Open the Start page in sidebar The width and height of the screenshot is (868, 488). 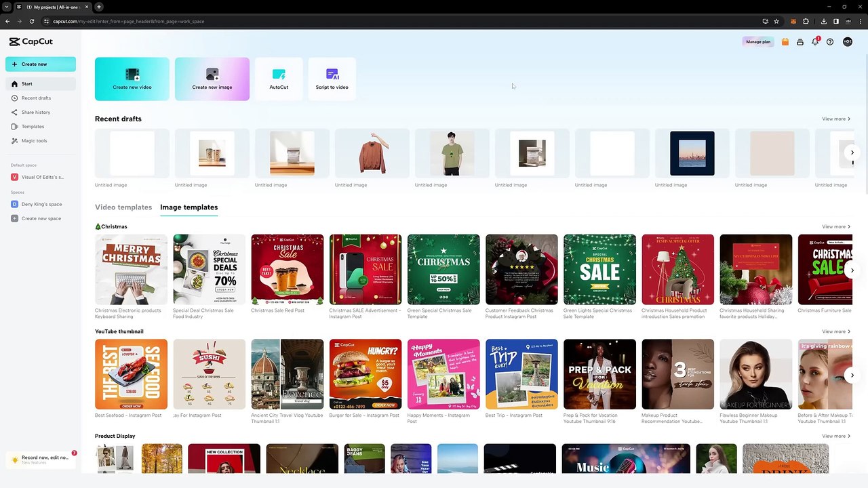(x=41, y=83)
